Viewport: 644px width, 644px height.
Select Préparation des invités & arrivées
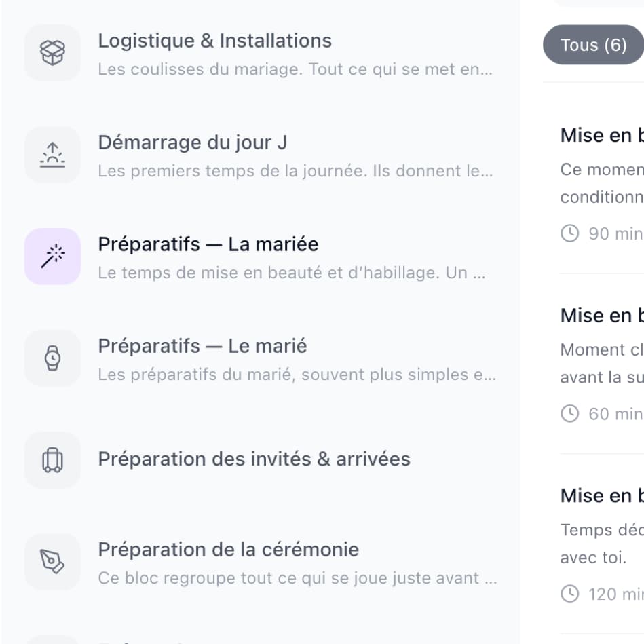pos(254,459)
